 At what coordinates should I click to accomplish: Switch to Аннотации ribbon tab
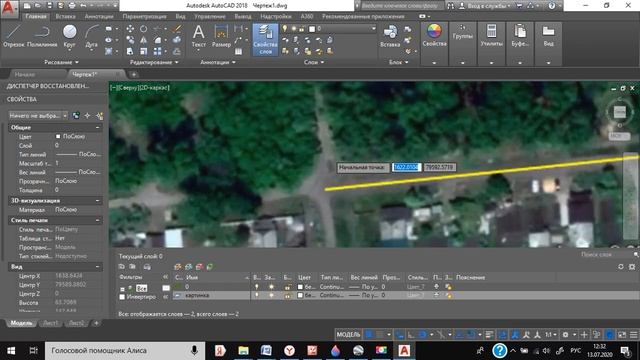coord(99,16)
